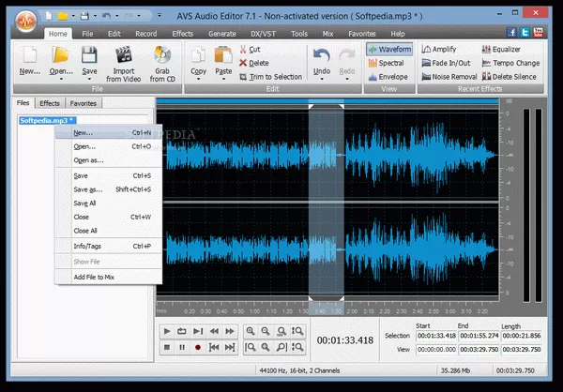The image size is (563, 392).
Task: Open the Twitter page icon
Action: 525,32
